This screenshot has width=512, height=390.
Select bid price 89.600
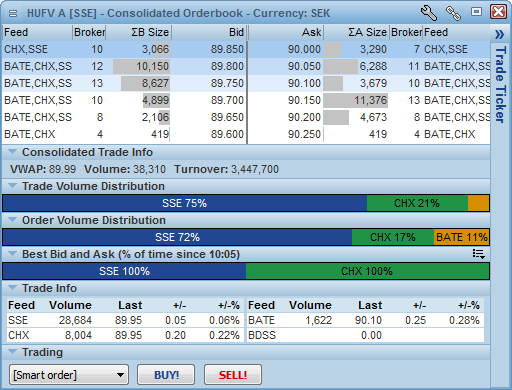click(x=227, y=134)
